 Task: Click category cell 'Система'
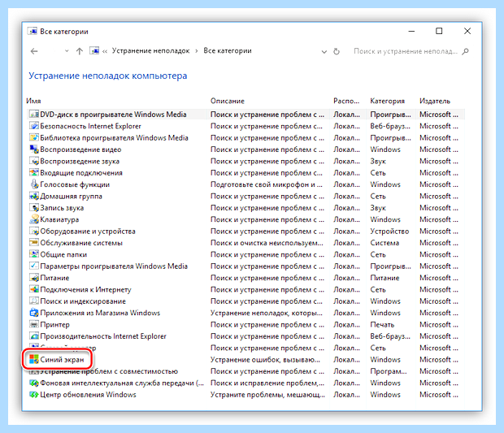(x=385, y=243)
